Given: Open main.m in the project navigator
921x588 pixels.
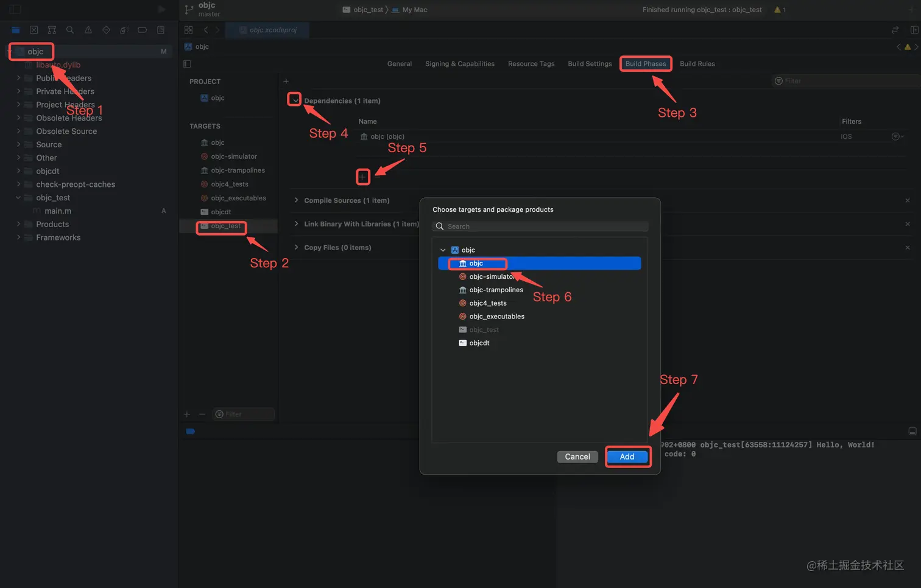Looking at the screenshot, I should pos(58,211).
